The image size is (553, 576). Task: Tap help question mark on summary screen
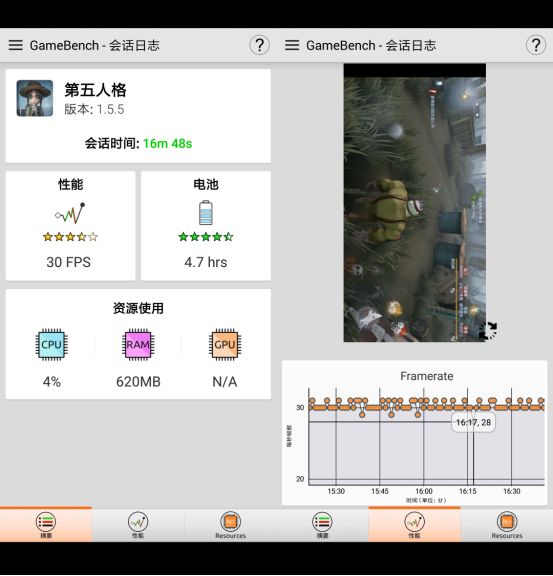click(259, 45)
